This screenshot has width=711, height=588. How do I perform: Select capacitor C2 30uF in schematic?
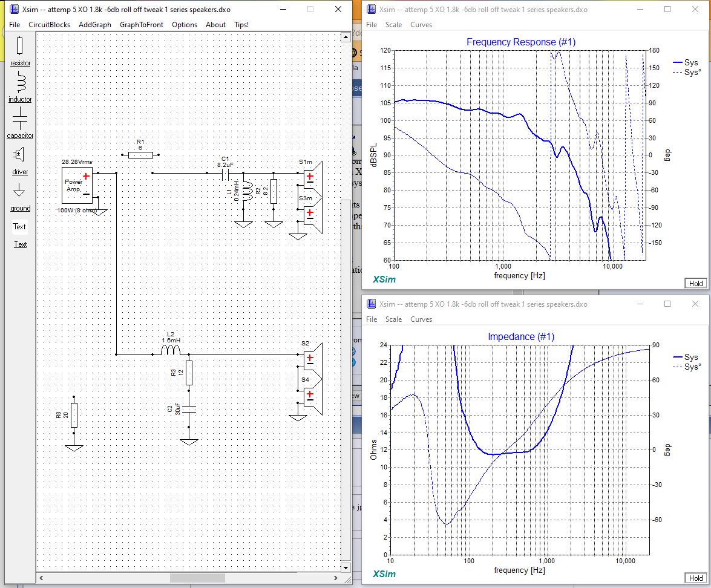tap(189, 408)
